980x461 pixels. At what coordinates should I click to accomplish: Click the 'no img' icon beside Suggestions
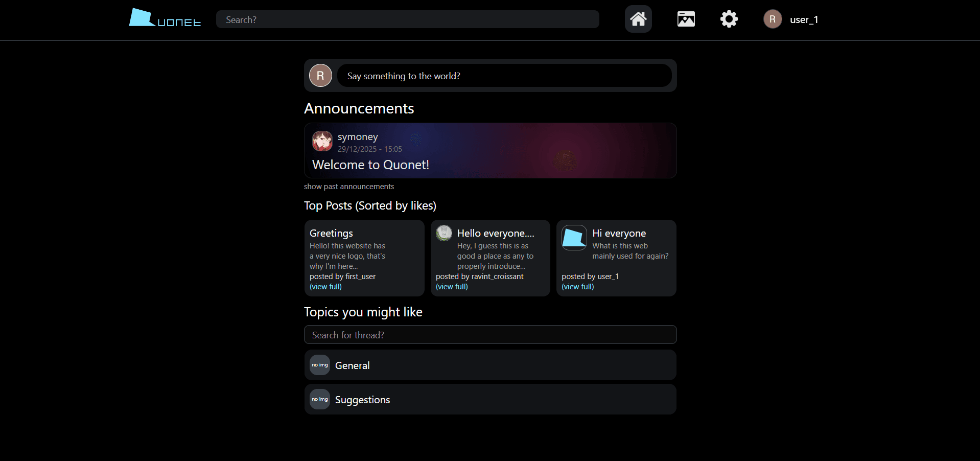pos(320,399)
